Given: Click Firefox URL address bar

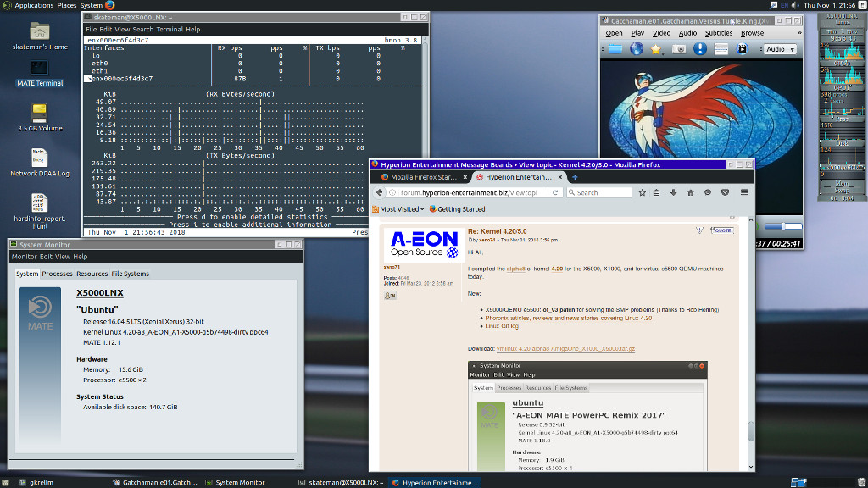Looking at the screenshot, I should (469, 192).
